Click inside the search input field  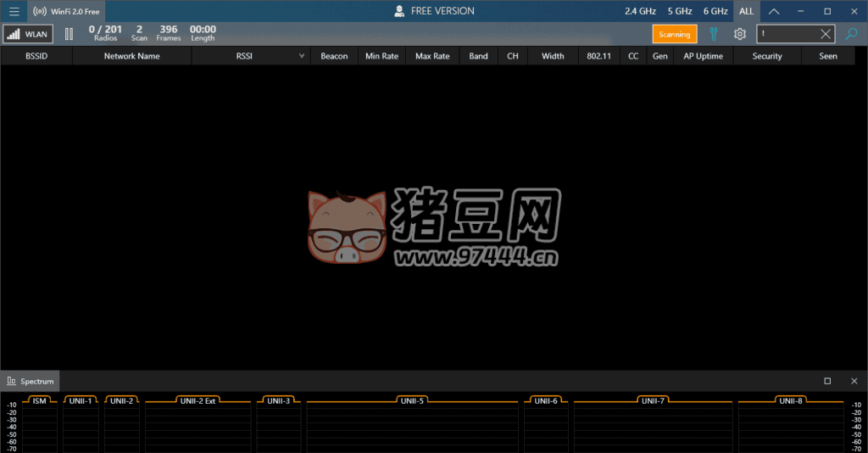point(787,34)
